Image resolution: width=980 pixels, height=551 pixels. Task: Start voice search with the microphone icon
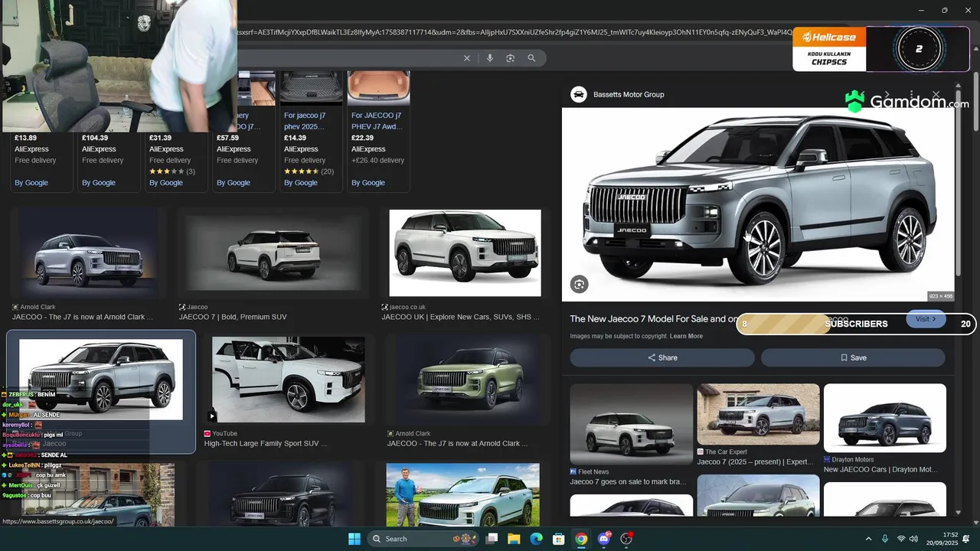coord(489,58)
